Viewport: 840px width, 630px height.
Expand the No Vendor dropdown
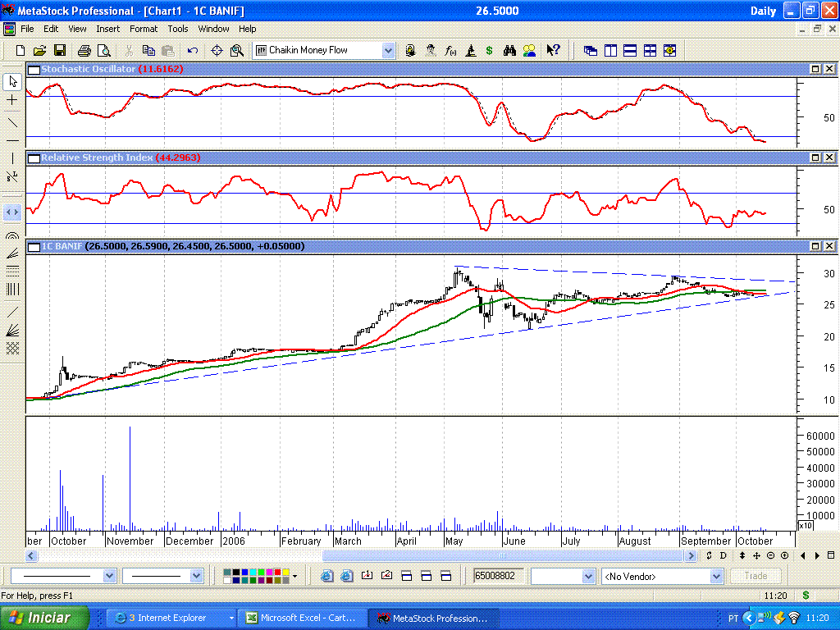714,577
